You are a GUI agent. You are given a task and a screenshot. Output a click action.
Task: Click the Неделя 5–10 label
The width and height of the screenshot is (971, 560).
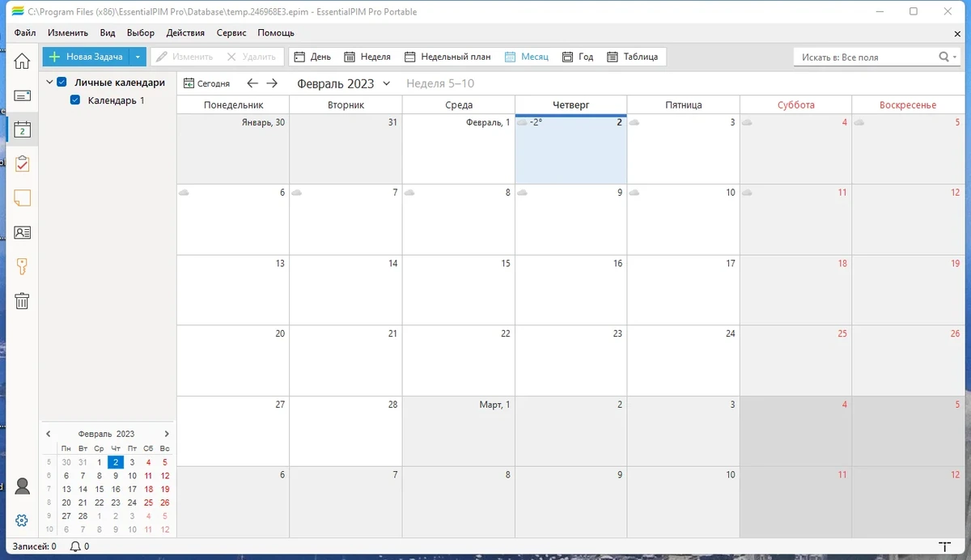point(440,83)
